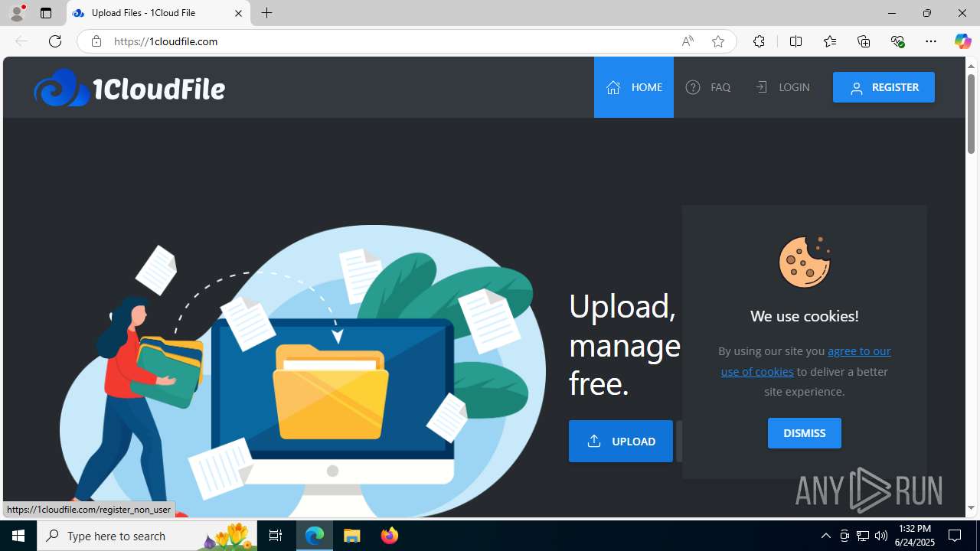Open the FAQ page
Screen dimensions: 980x551
708,87
